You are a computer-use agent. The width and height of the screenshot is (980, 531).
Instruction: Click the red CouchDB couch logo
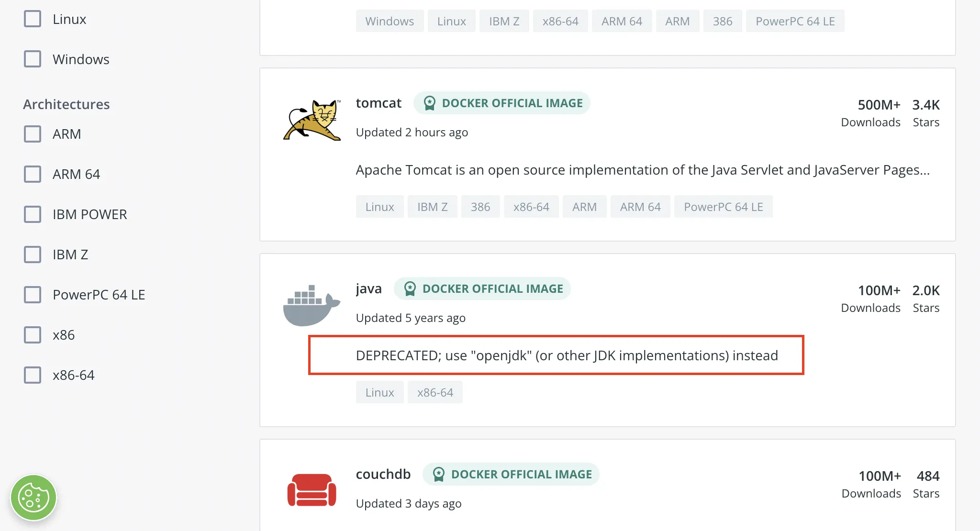[x=312, y=490]
